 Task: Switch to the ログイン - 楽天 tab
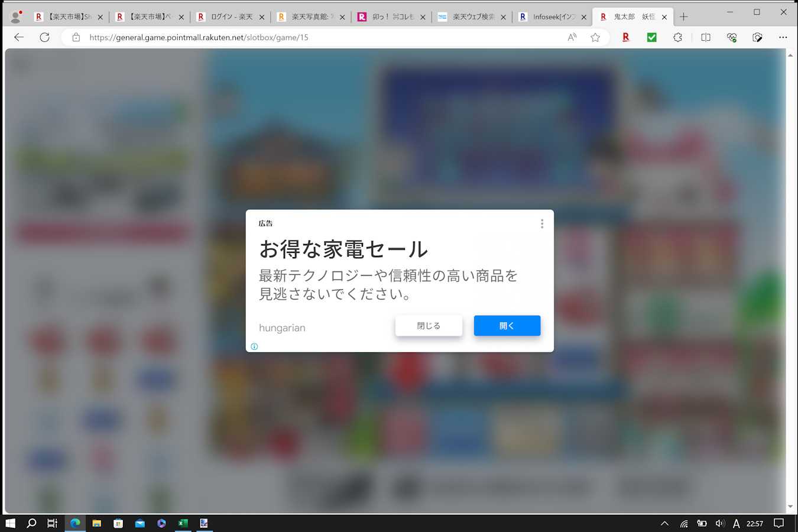point(231,17)
